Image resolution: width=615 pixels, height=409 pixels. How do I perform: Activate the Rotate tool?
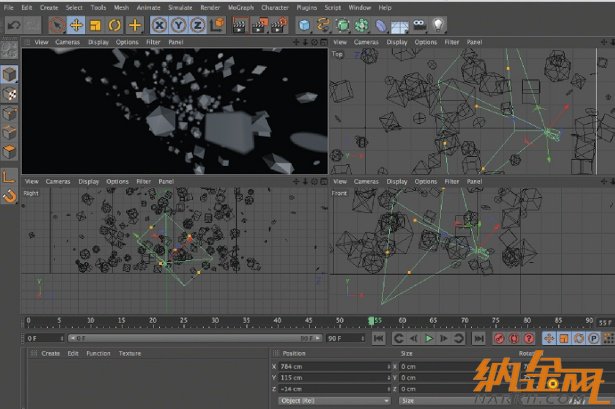(x=115, y=25)
